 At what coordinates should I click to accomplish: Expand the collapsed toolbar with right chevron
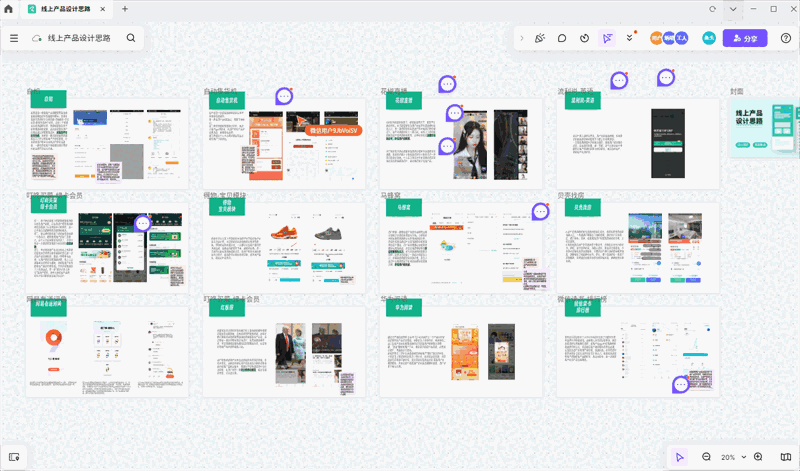521,38
